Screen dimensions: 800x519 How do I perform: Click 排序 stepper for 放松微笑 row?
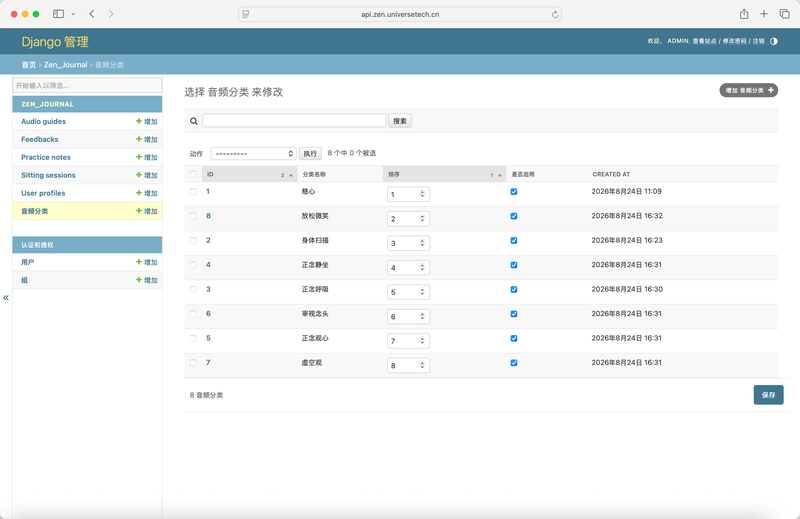[422, 218]
